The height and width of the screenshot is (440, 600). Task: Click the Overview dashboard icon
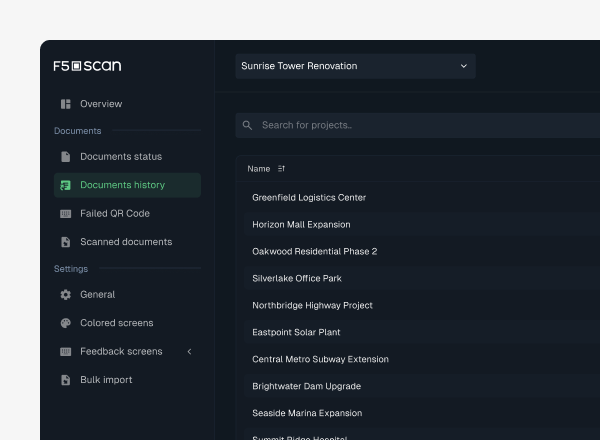(66, 104)
